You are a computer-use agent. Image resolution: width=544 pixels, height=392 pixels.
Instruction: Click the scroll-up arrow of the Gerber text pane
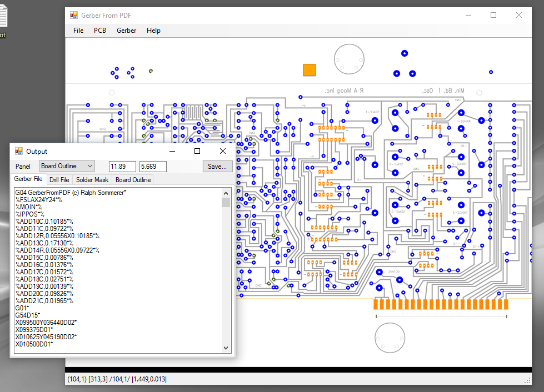(x=226, y=193)
